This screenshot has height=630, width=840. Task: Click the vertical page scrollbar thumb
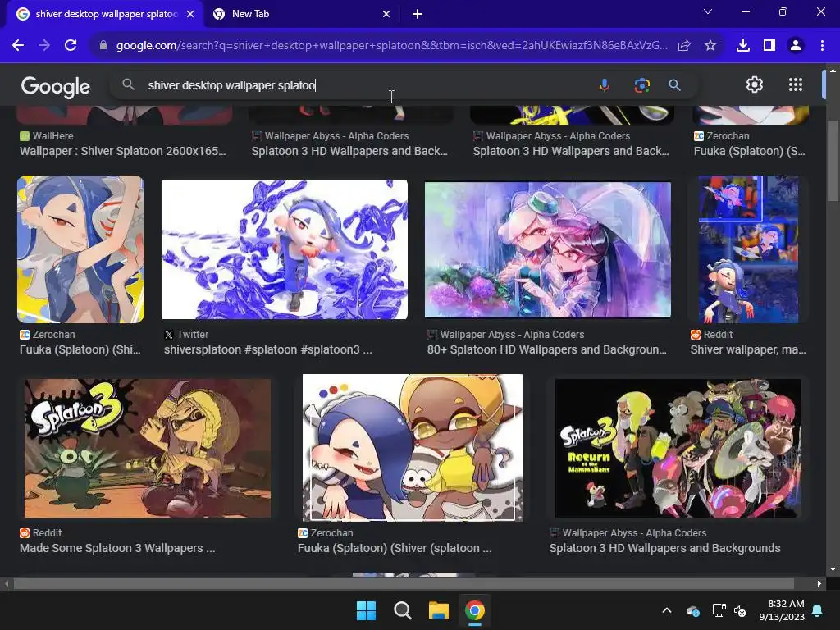click(x=832, y=161)
